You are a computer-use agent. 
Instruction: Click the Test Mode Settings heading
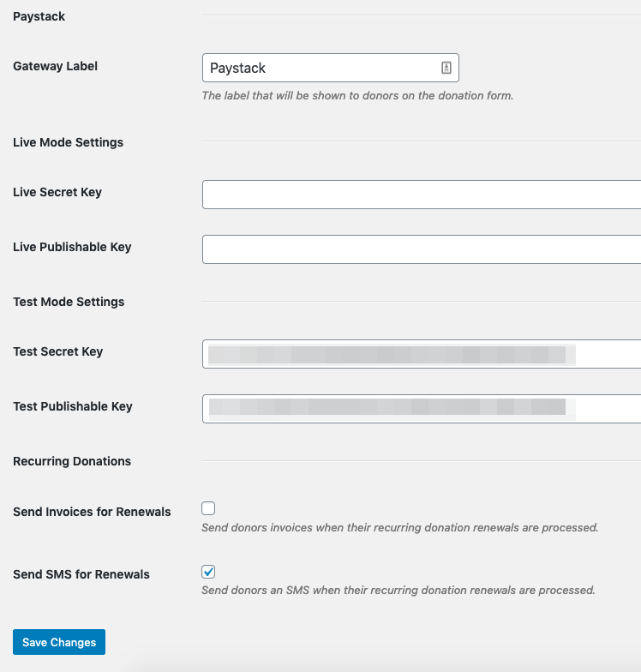(69, 302)
